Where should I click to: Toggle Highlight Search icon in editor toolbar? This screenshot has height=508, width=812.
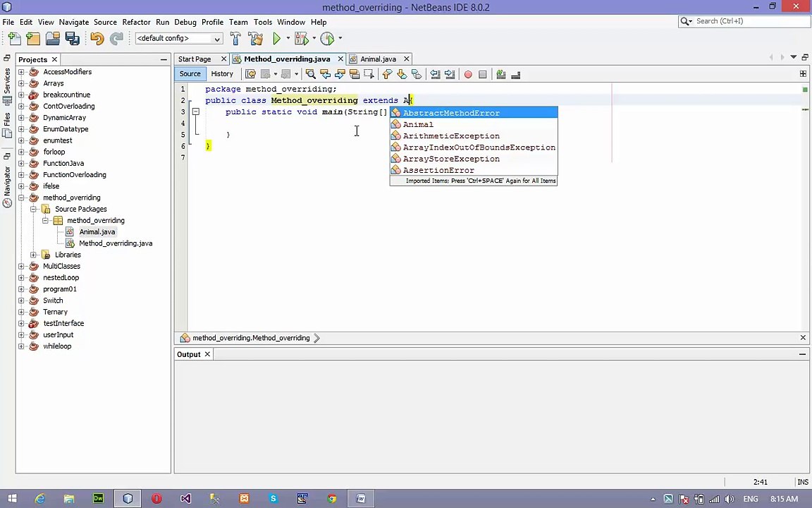[x=355, y=74]
